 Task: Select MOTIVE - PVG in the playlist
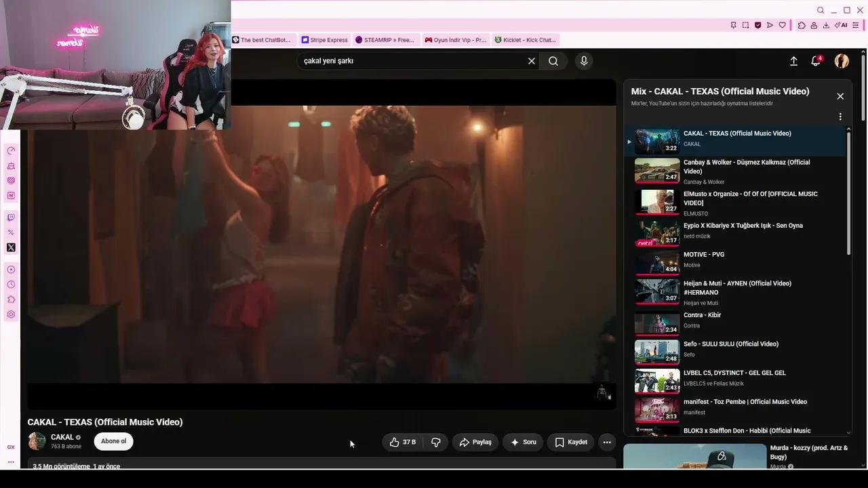pyautogui.click(x=736, y=262)
